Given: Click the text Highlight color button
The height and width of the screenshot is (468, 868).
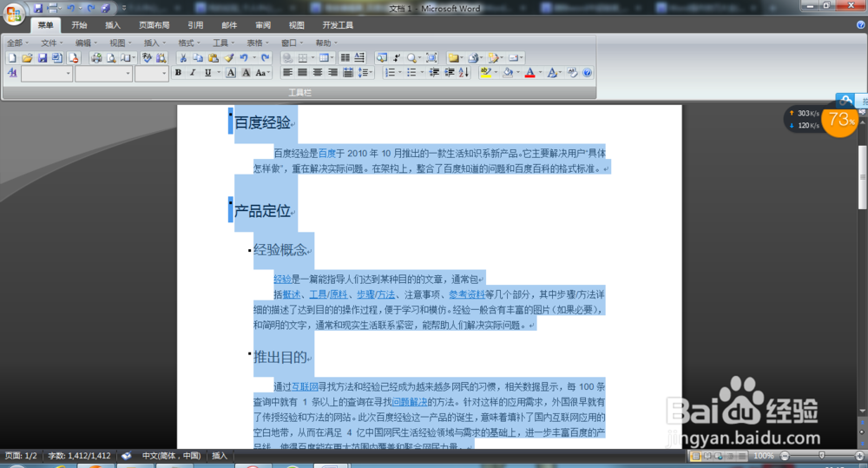Looking at the screenshot, I should [485, 73].
